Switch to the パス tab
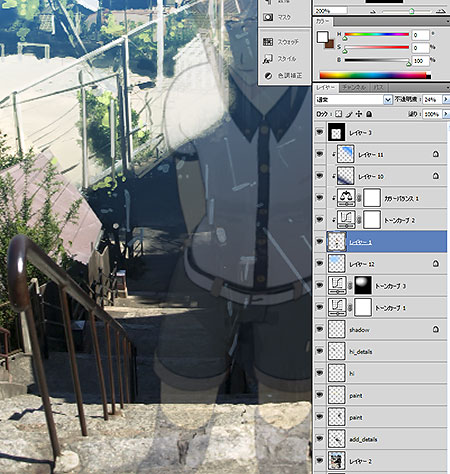 pos(378,88)
